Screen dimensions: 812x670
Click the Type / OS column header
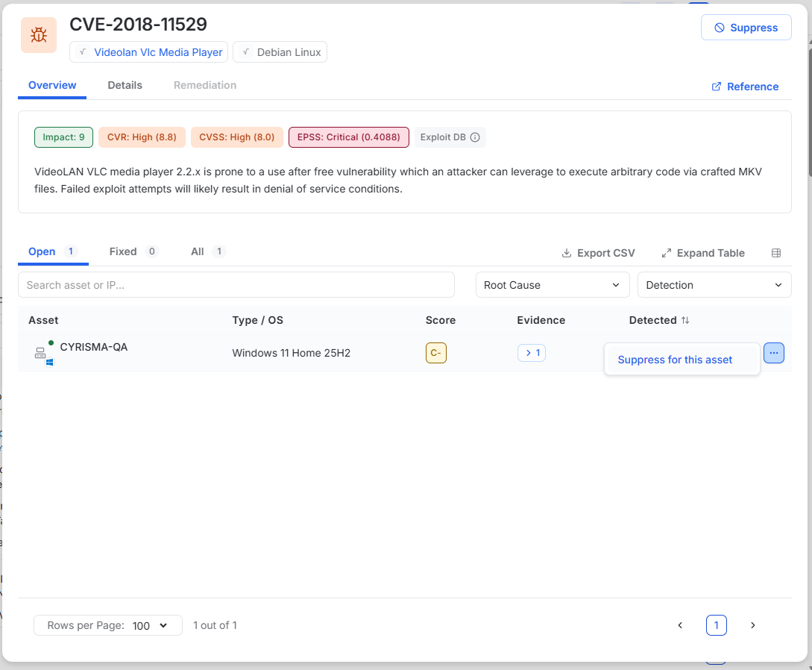click(x=257, y=320)
